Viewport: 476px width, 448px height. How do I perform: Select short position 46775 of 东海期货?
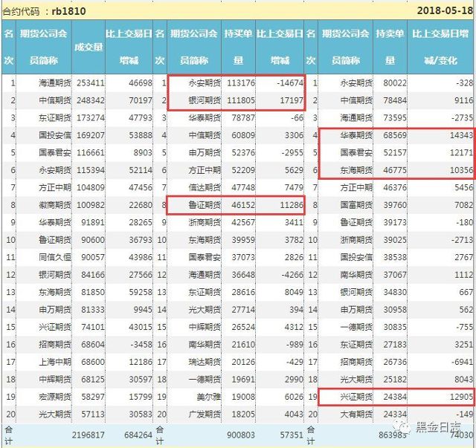point(395,170)
